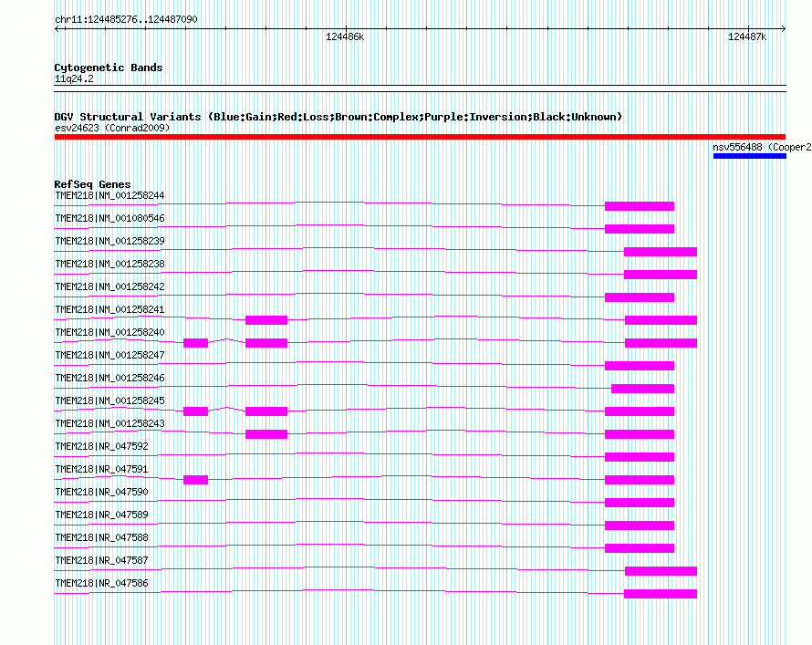Click the blue nsv556488 gain variant bar
This screenshot has height=645, width=812.
[749, 156]
